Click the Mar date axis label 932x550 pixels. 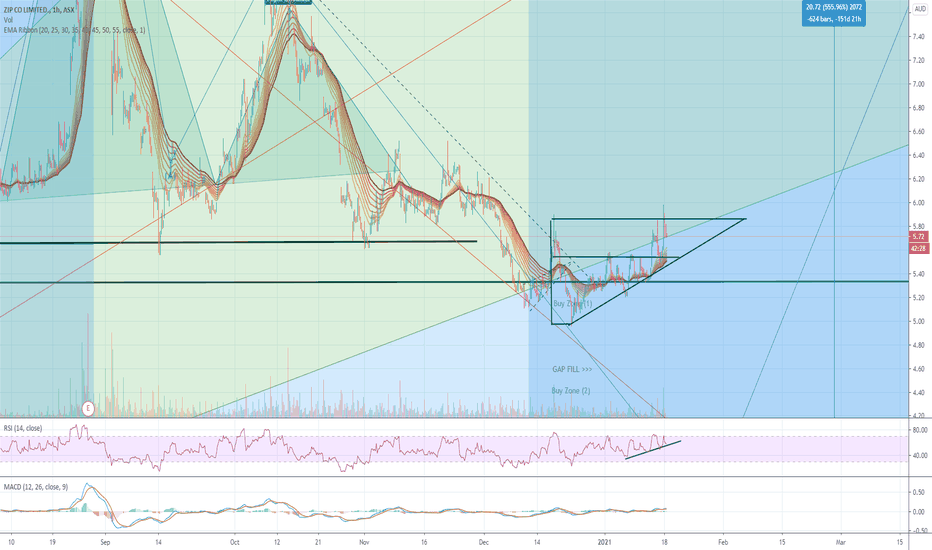840,542
